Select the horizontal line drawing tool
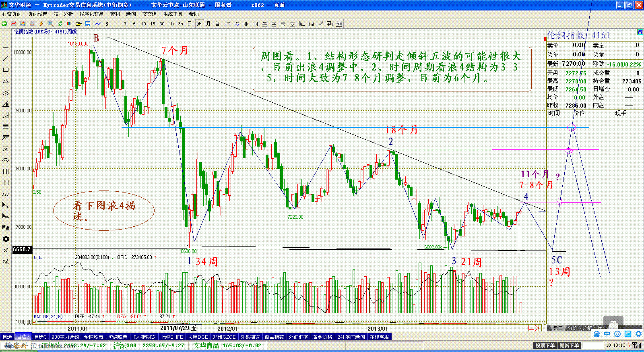 [x=6, y=48]
